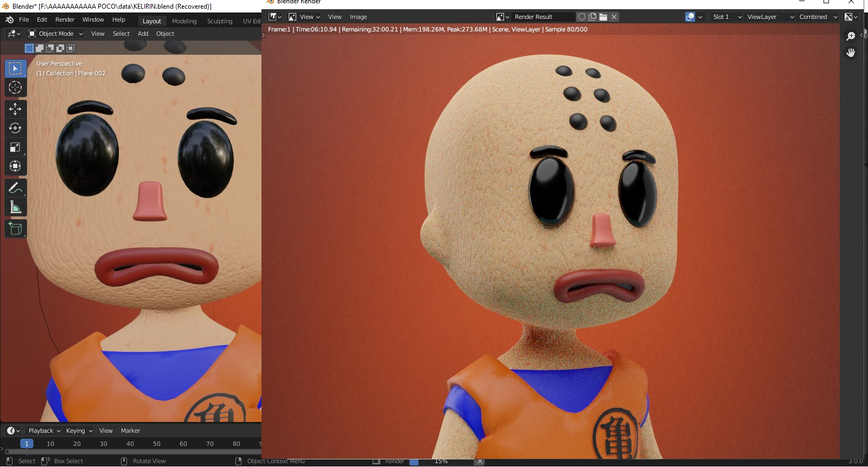Open the 3D viewport Object menu
Screen dimensions: 868x467
coord(165,34)
